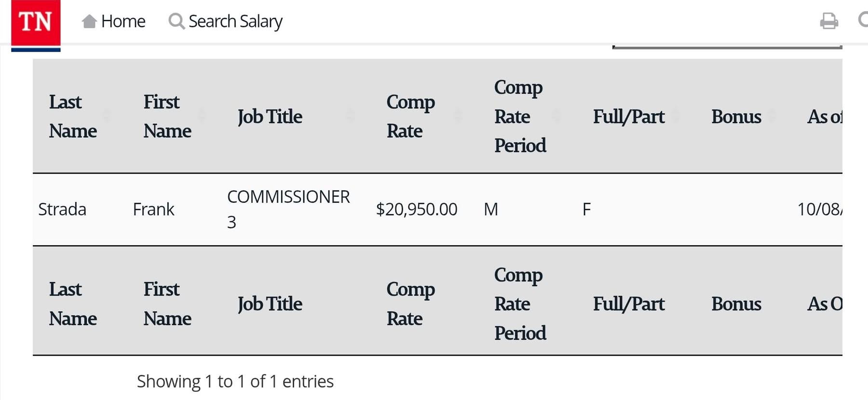The height and width of the screenshot is (400, 868).
Task: Click the $20,950.00 comp rate cell
Action: 416,209
